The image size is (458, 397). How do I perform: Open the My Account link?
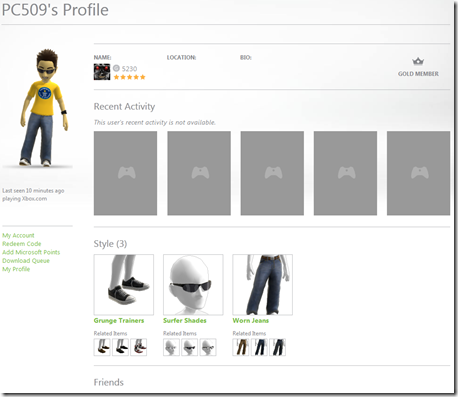point(18,235)
